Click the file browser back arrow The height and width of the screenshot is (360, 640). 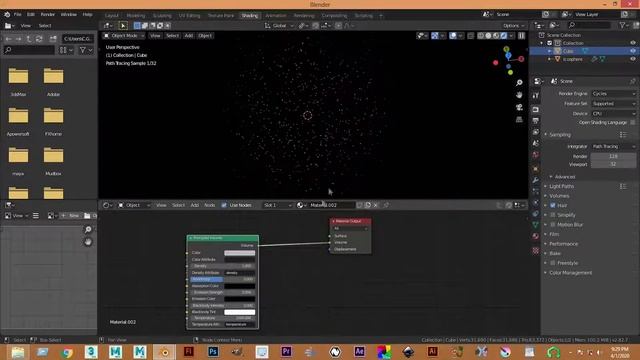coord(9,39)
